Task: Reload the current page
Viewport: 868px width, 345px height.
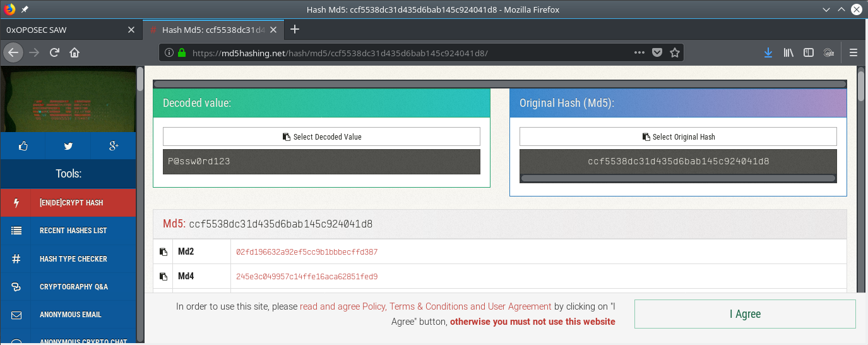Action: point(55,53)
